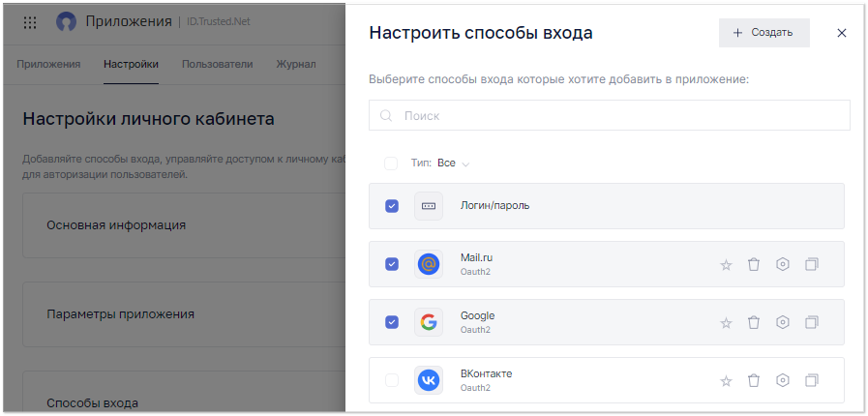The image size is (868, 416).
Task: Open Mail.ru settings hexagon icon
Action: [782, 264]
